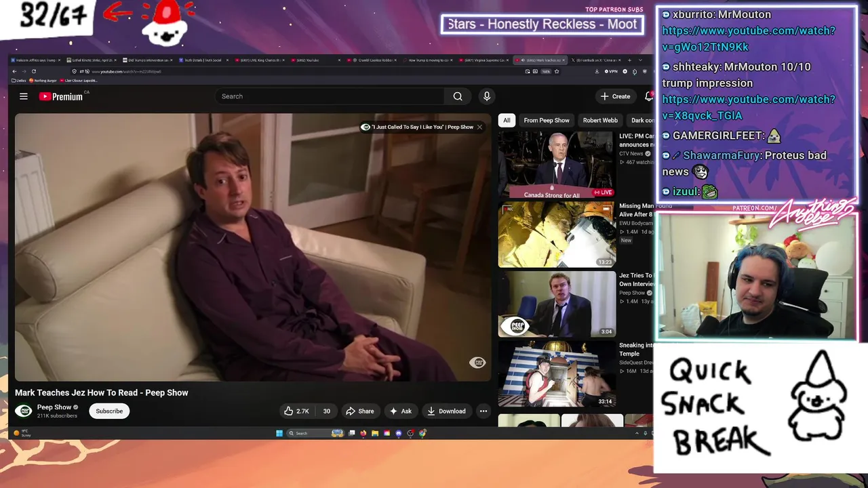Image resolution: width=868 pixels, height=488 pixels.
Task: Open Chrome from the taskbar
Action: click(422, 433)
